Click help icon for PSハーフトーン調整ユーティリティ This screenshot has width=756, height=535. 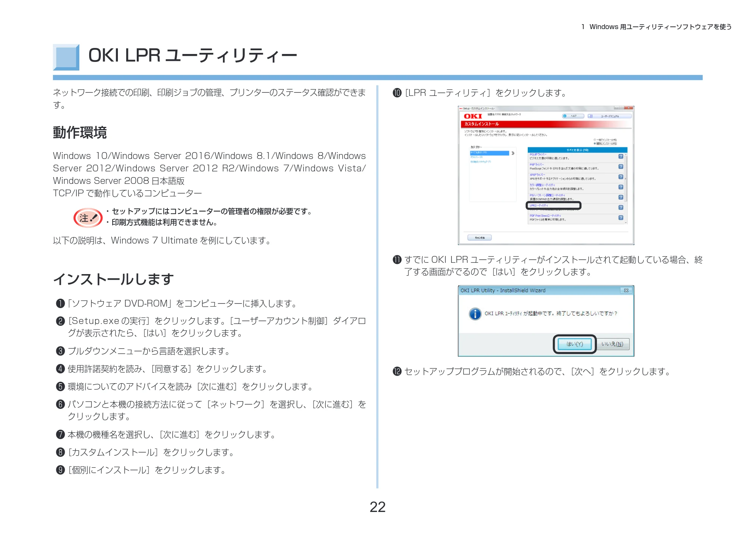pyautogui.click(x=621, y=197)
